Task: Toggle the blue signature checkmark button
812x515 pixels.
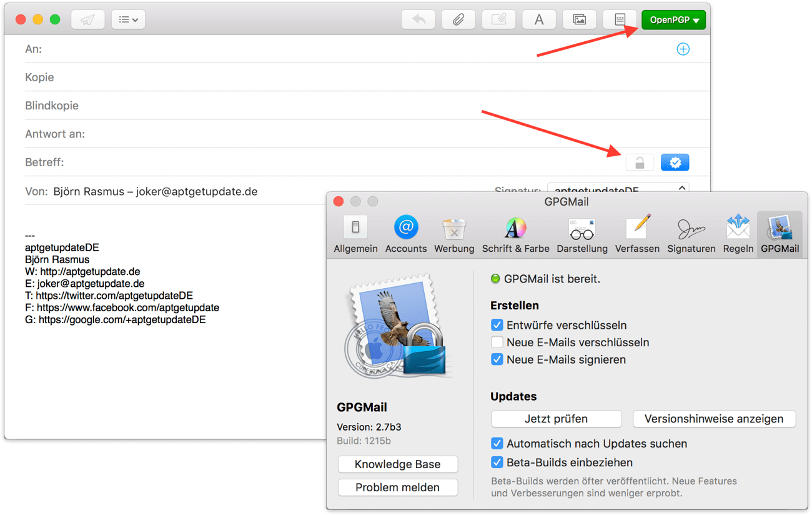Action: (x=675, y=162)
